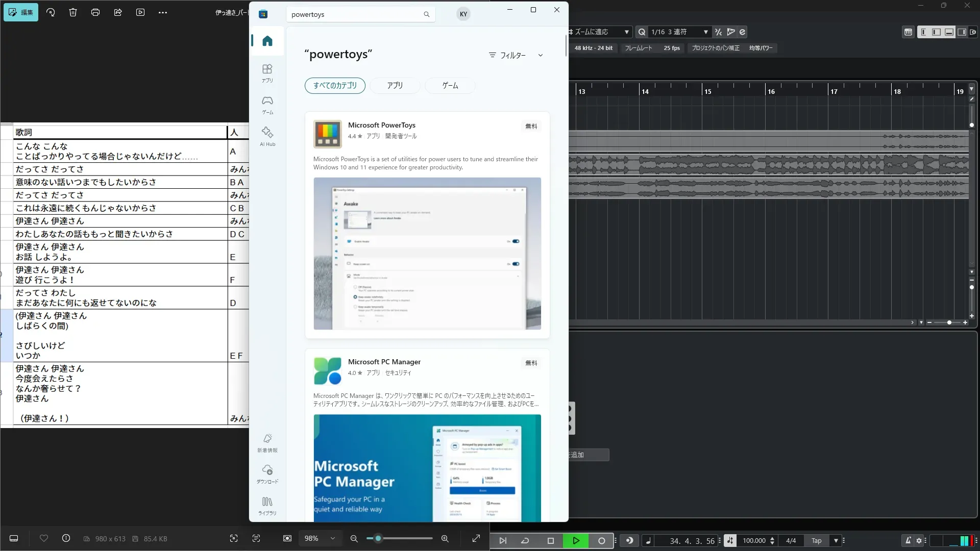Image resolution: width=980 pixels, height=551 pixels.
Task: Click the Photos zoom slider handle
Action: (378, 538)
